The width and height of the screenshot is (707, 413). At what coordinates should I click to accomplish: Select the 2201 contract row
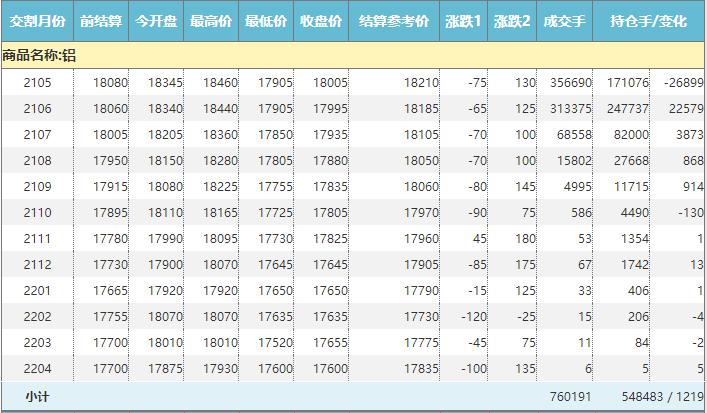38,290
